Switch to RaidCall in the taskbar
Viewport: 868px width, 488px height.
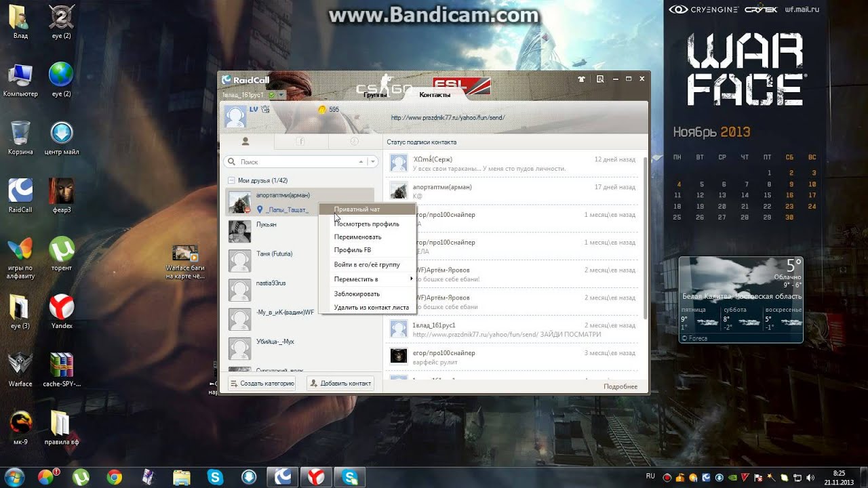tap(283, 476)
